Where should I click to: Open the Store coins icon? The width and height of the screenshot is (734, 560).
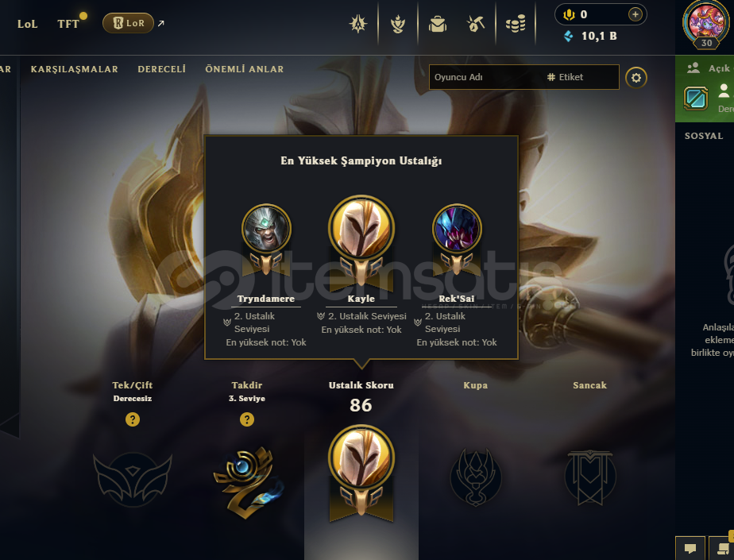[x=516, y=23]
